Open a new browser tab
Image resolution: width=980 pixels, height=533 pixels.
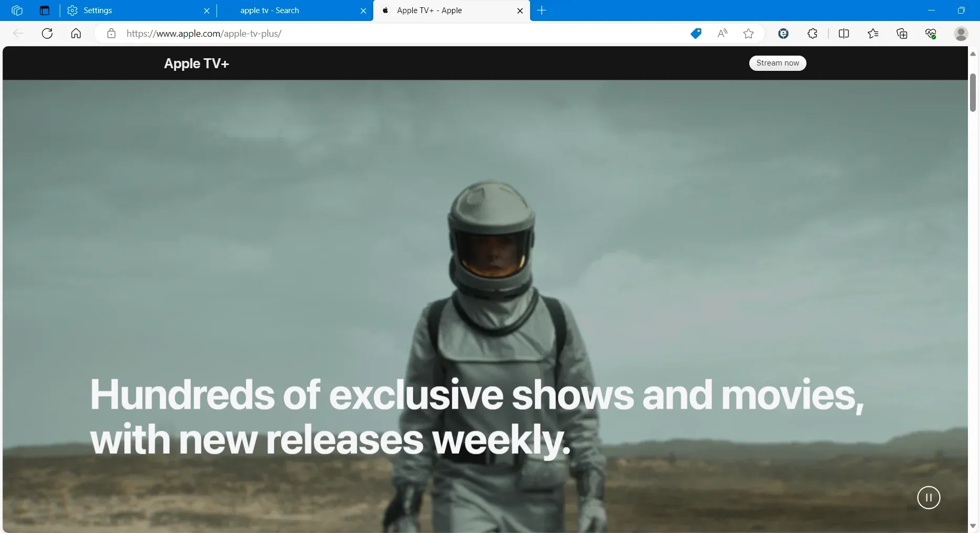(542, 10)
